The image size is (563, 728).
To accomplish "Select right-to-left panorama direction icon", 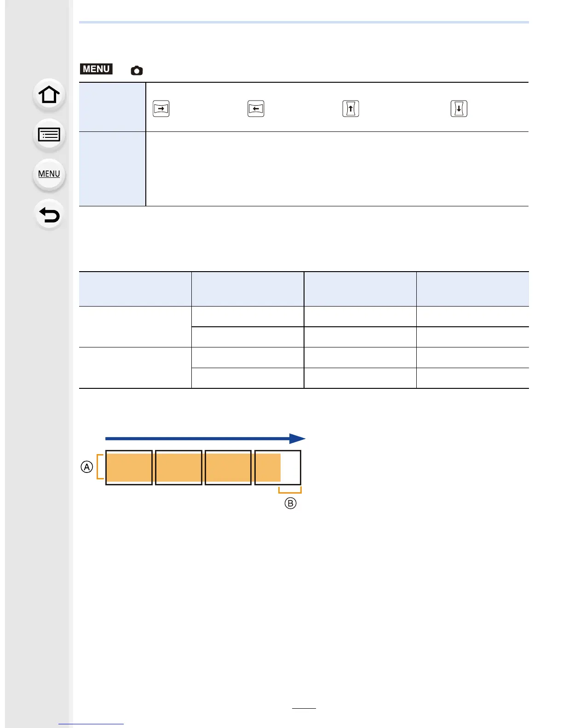I will pyautogui.click(x=256, y=108).
